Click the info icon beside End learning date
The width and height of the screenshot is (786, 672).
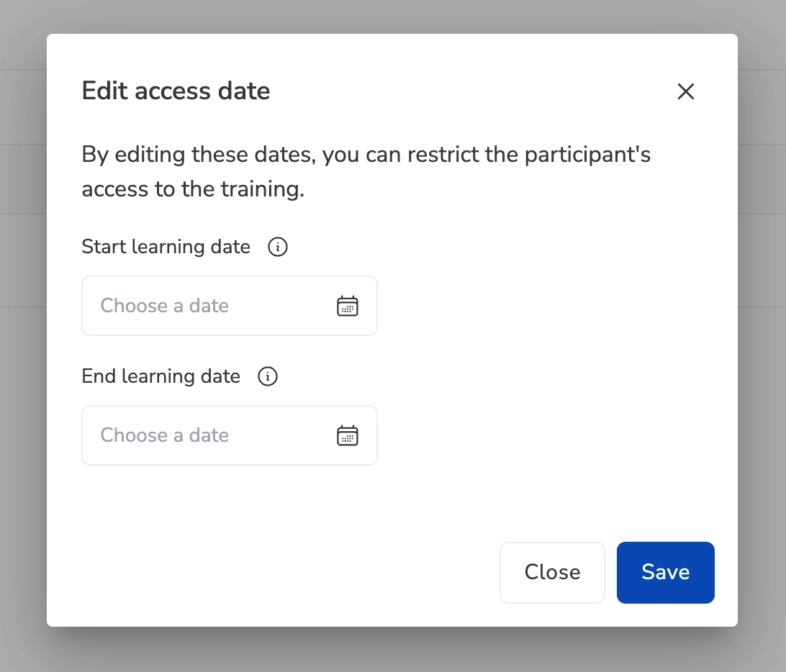267,376
